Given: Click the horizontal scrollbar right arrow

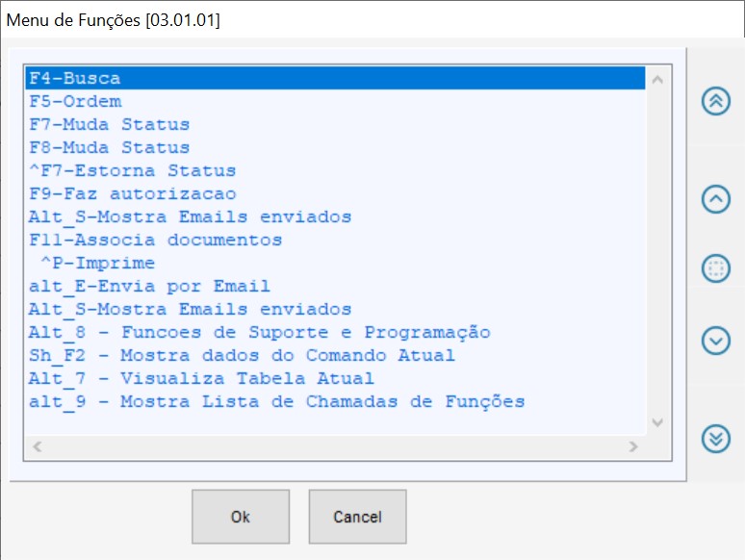Looking at the screenshot, I should (x=633, y=446).
